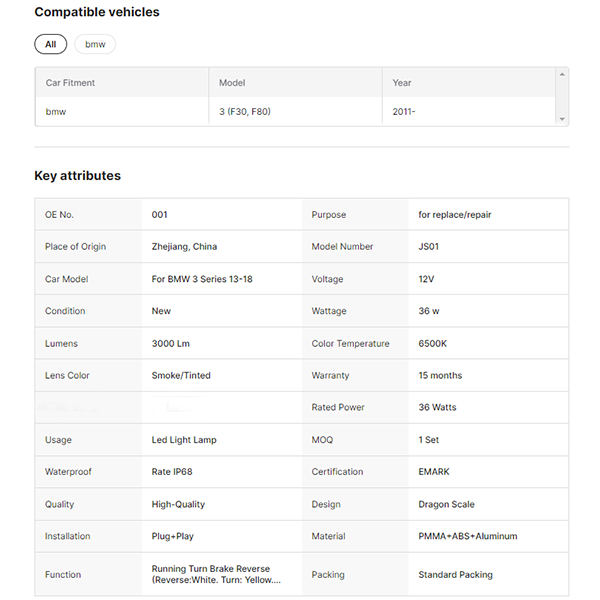This screenshot has height=600, width=600.
Task: Select the bmw filter pill
Action: pos(95,44)
